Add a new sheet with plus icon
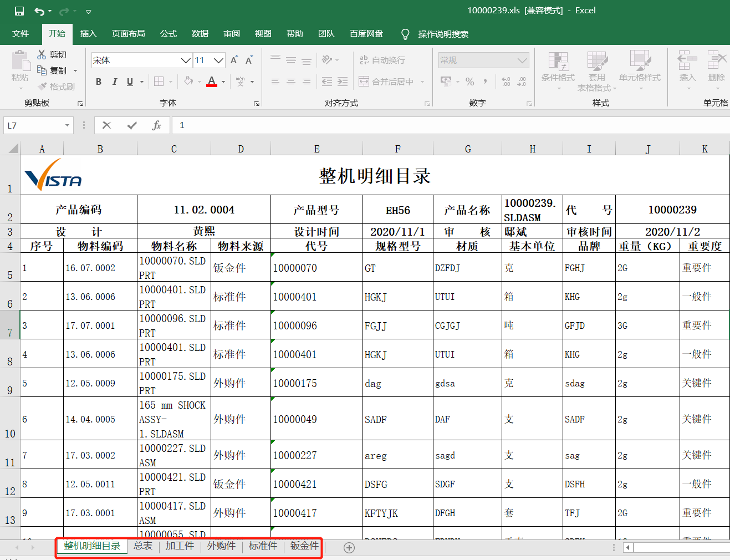Viewport: 730px width, 560px height. (x=349, y=548)
